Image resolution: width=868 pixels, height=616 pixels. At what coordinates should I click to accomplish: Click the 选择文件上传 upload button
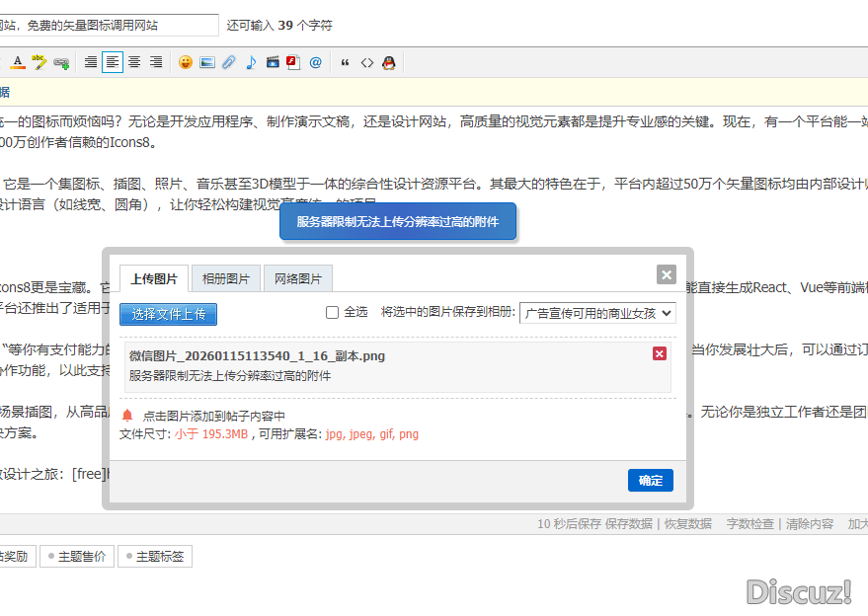pyautogui.click(x=168, y=313)
